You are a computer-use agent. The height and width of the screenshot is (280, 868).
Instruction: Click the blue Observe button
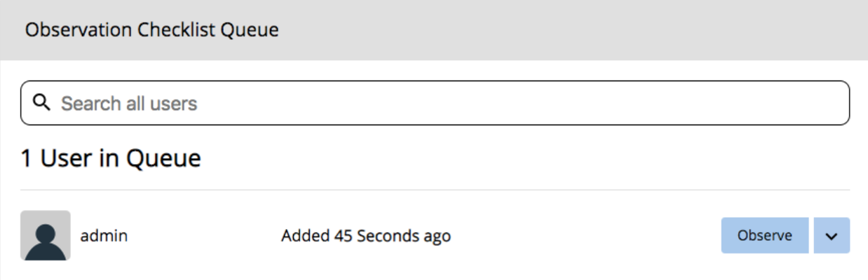[x=764, y=235]
